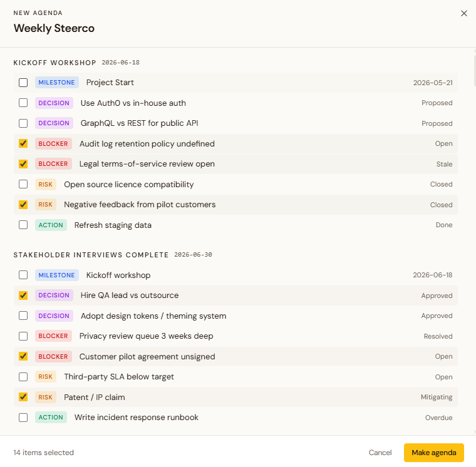This screenshot has height=467, width=476.
Task: Select Adopt design tokens / theming system checkbox
Action: click(23, 316)
